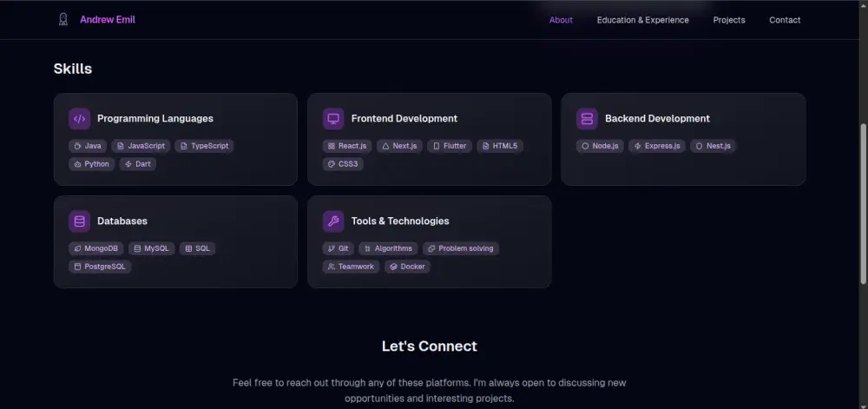Viewport: 868px width, 409px height.
Task: Select the JavaScript skill tag
Action: pyautogui.click(x=141, y=146)
